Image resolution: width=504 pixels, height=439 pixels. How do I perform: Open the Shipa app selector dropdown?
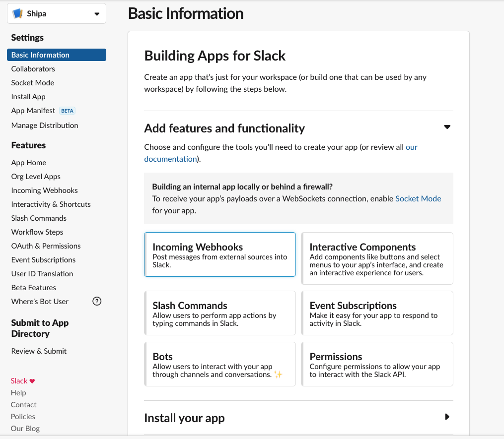[x=57, y=13]
